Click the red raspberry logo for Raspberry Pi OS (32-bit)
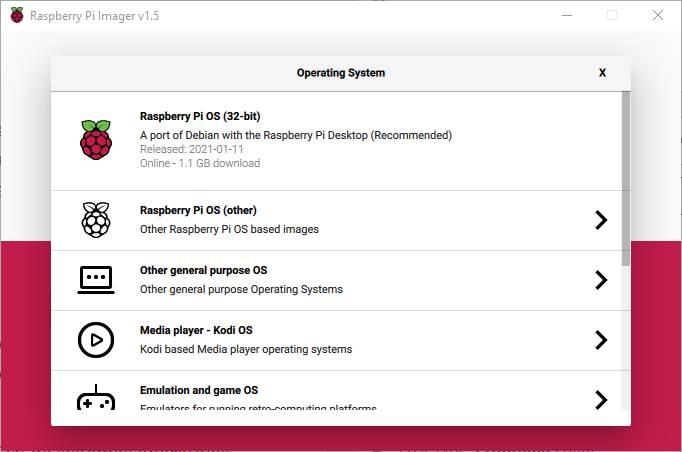 point(96,139)
